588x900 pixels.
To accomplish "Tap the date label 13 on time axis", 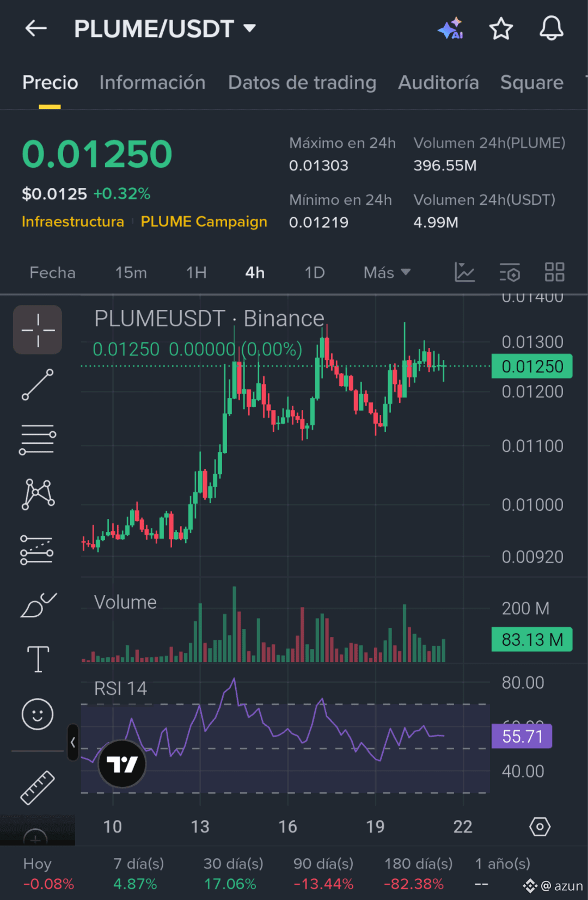I will click(x=200, y=826).
